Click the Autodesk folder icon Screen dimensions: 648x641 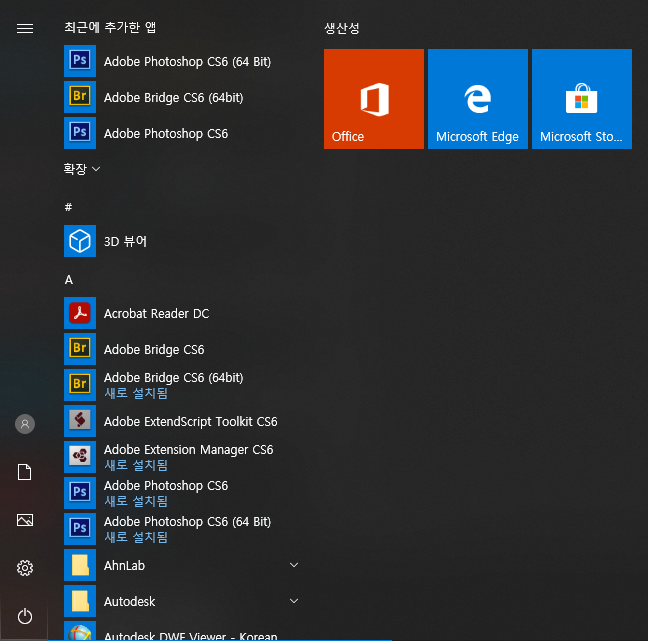80,601
